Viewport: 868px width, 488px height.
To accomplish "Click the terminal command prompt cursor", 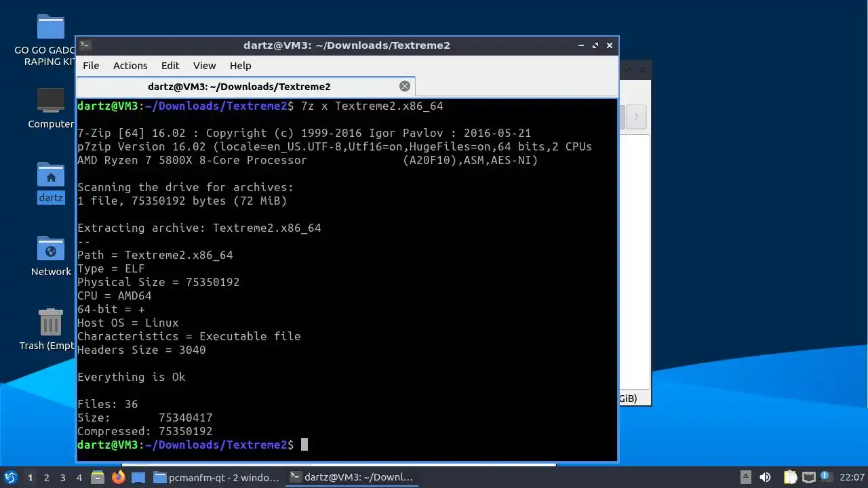I will click(x=304, y=445).
